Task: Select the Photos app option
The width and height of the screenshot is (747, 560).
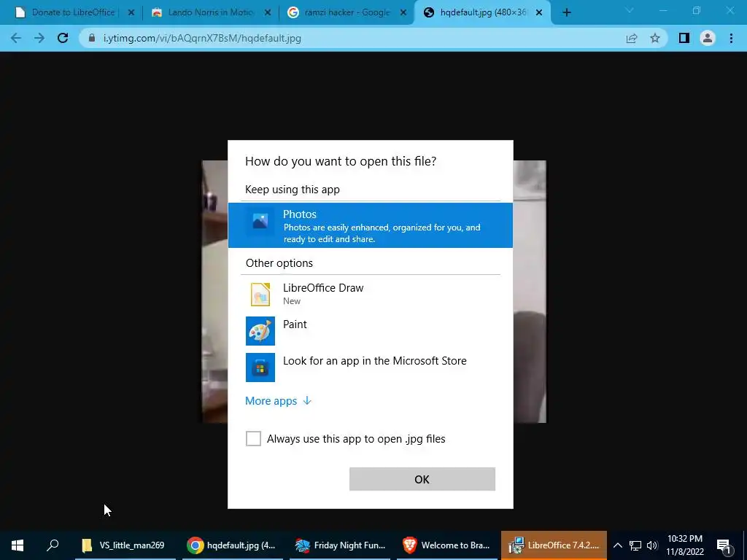Action: click(370, 225)
